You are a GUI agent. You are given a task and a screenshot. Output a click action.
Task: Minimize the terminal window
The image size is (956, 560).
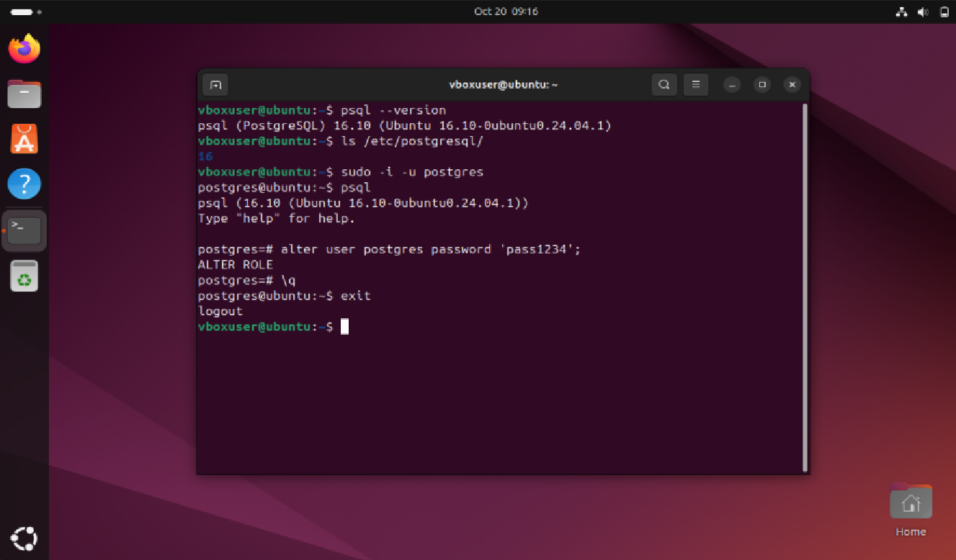pyautogui.click(x=732, y=85)
